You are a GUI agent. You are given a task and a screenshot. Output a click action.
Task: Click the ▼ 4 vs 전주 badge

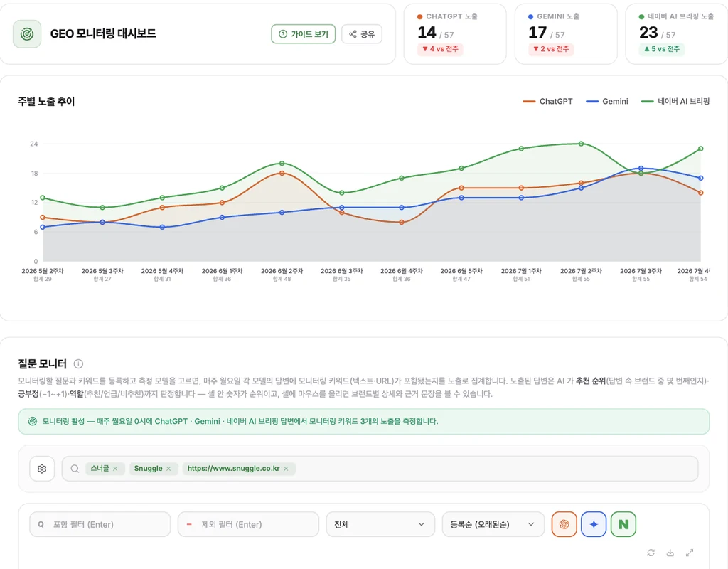tap(440, 49)
